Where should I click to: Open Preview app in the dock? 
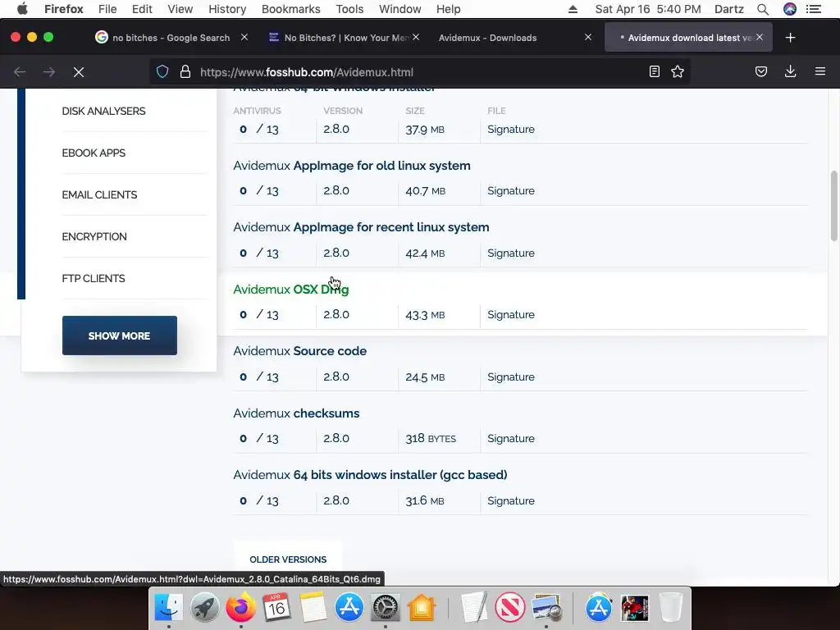(x=546, y=607)
